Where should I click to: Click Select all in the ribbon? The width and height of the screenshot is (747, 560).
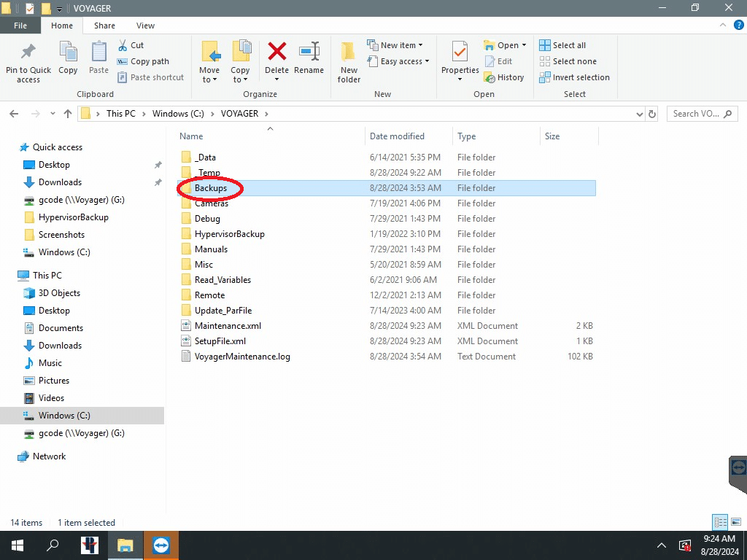coord(562,45)
